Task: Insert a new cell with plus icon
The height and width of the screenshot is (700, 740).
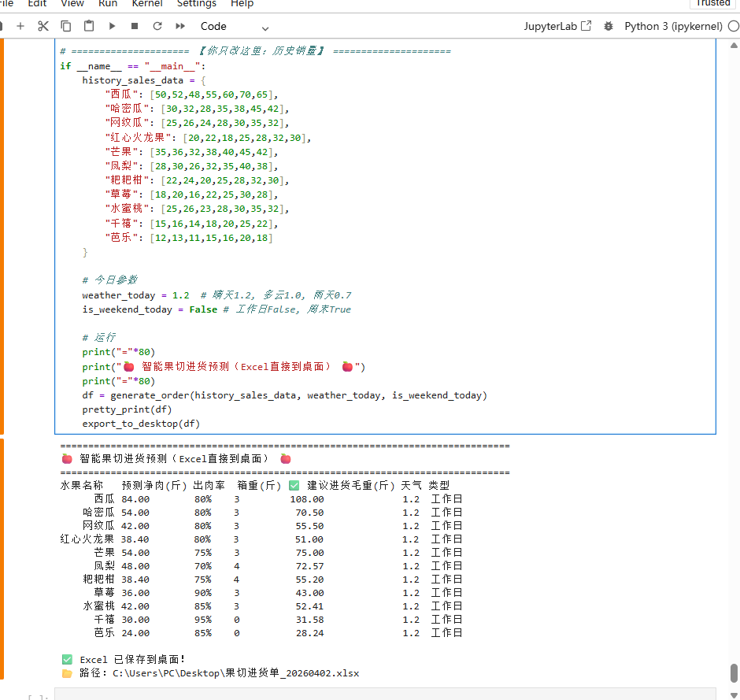Action: (x=20, y=26)
